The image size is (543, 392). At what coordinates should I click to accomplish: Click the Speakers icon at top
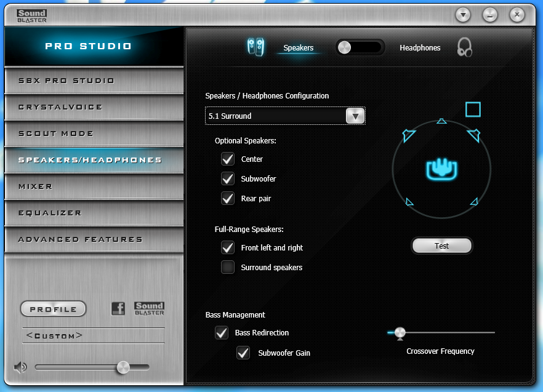(x=255, y=47)
